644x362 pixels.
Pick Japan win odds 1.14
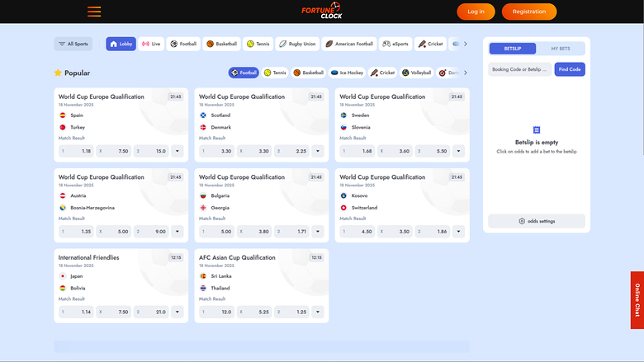pyautogui.click(x=76, y=312)
